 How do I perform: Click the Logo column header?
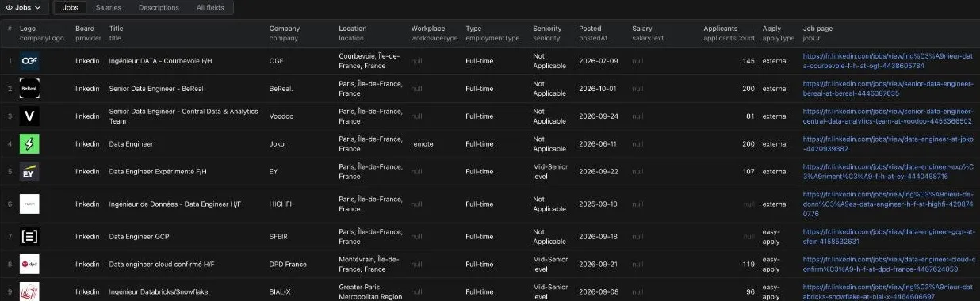tap(41, 32)
